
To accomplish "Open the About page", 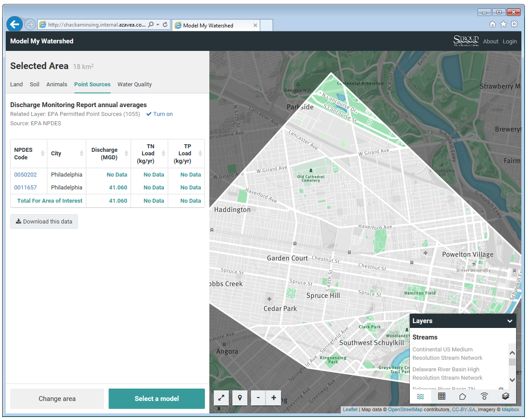I will [x=491, y=41].
